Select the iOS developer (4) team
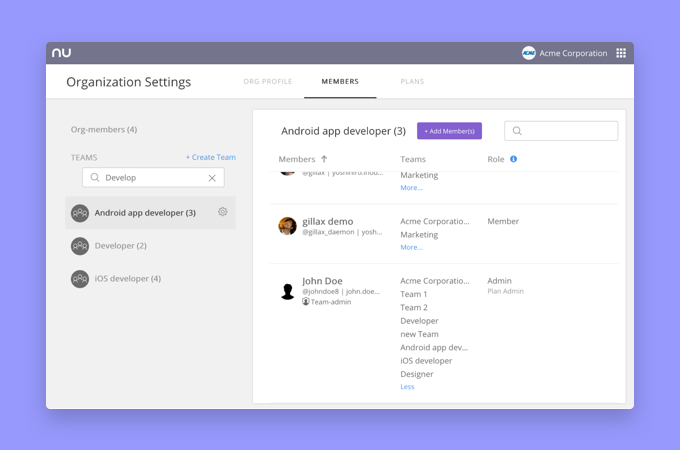Image resolution: width=680 pixels, height=450 pixels. pyautogui.click(x=150, y=279)
